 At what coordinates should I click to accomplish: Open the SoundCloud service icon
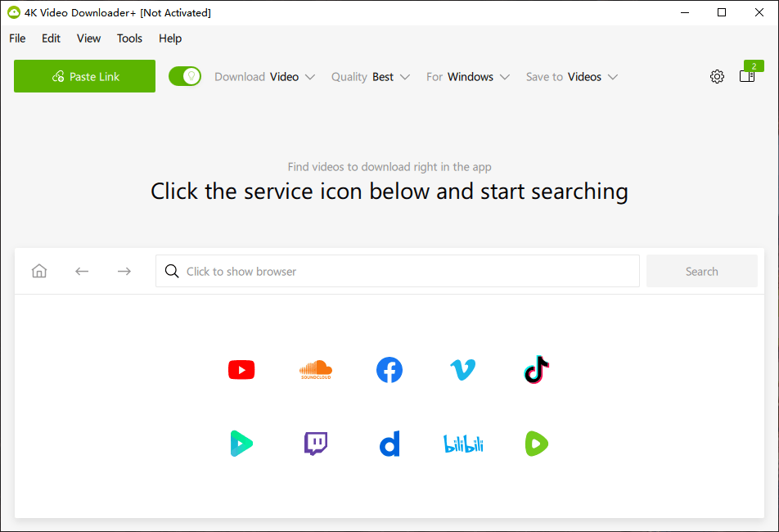pyautogui.click(x=316, y=370)
